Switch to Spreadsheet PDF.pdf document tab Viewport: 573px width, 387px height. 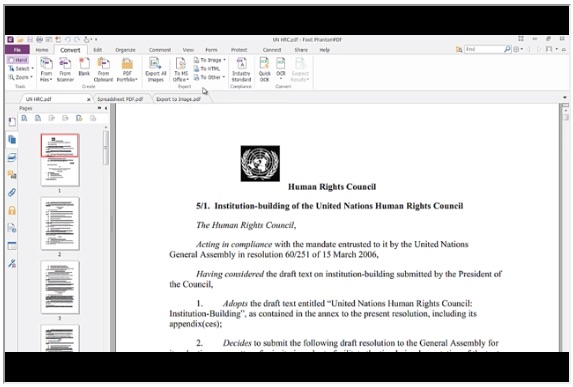pos(121,99)
